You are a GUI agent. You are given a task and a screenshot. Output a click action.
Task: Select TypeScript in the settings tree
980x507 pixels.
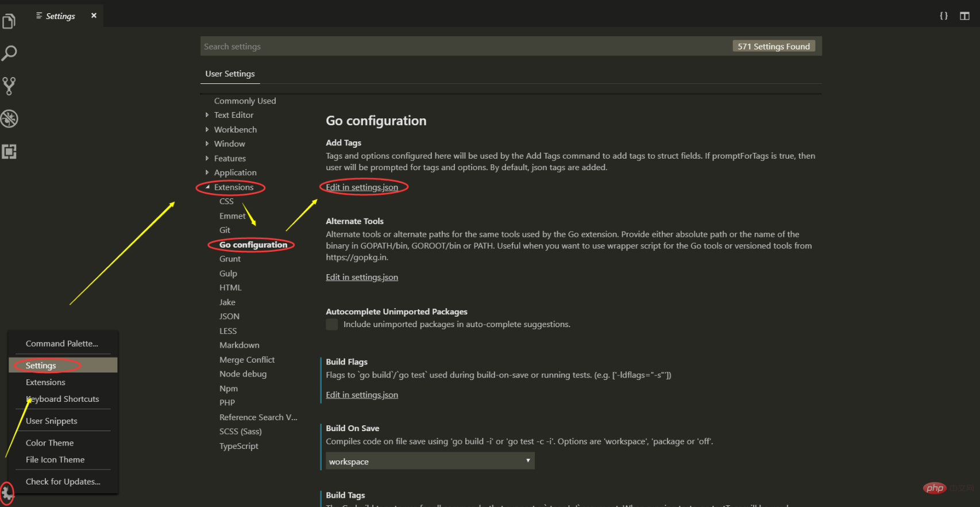[x=238, y=445]
